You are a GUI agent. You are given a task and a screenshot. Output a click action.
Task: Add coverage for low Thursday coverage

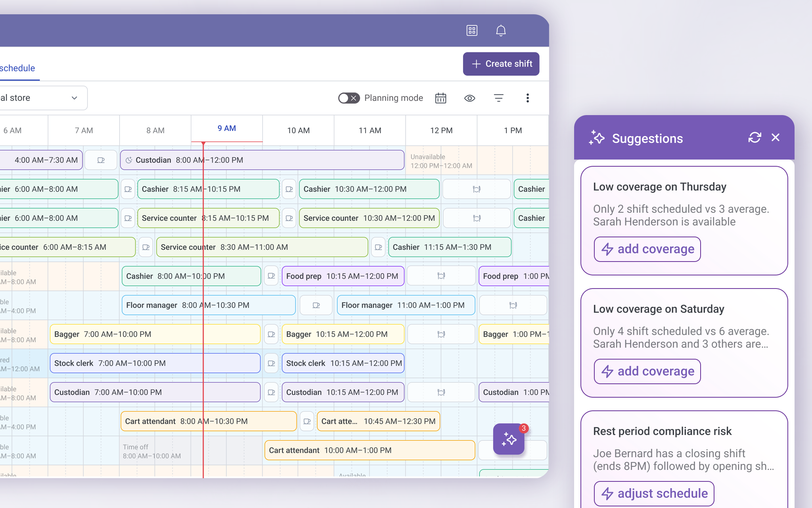647,249
